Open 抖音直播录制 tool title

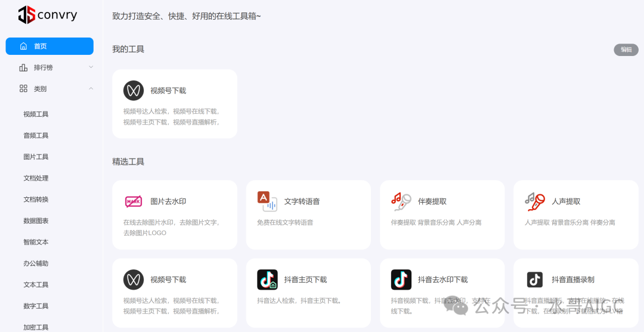point(574,280)
